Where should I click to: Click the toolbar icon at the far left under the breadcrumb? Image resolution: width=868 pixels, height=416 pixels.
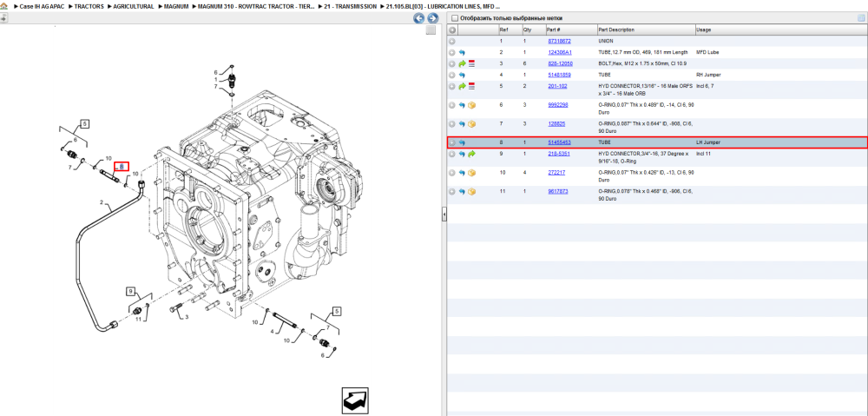pos(3,18)
